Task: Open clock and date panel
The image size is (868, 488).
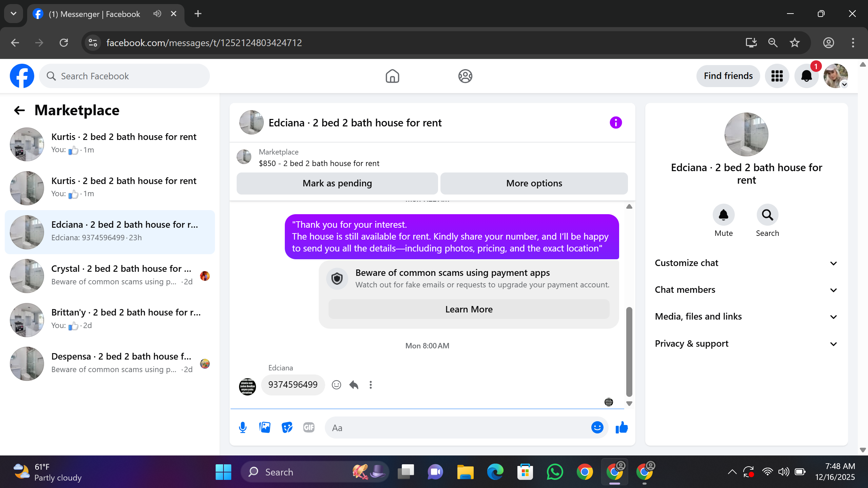Action: point(835,472)
